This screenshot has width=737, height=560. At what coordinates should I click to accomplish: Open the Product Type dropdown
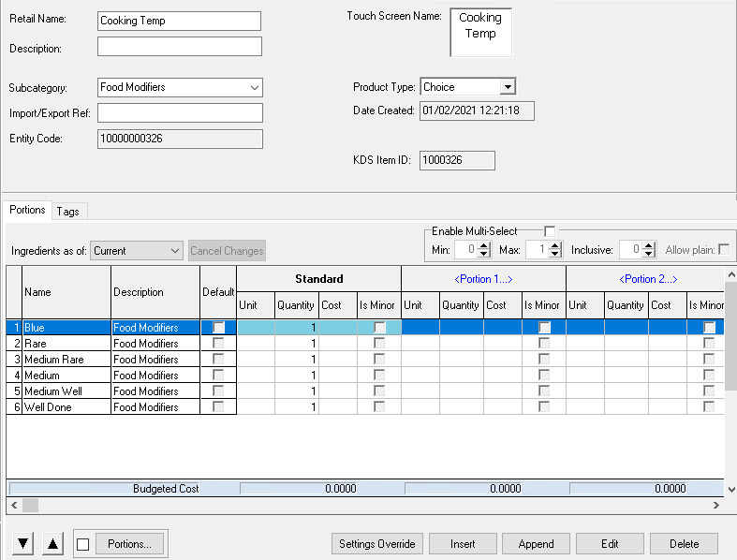[x=507, y=87]
